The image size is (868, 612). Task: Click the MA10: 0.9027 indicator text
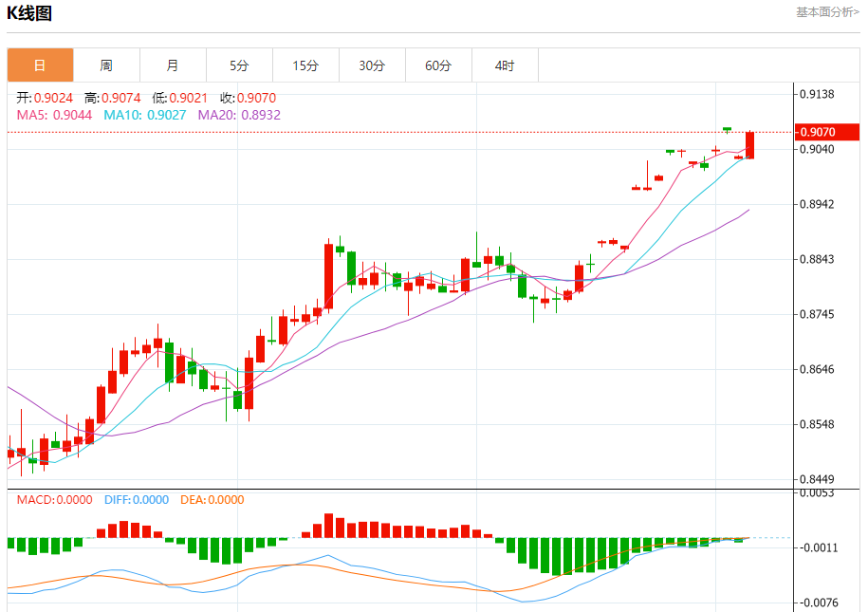[x=145, y=115]
